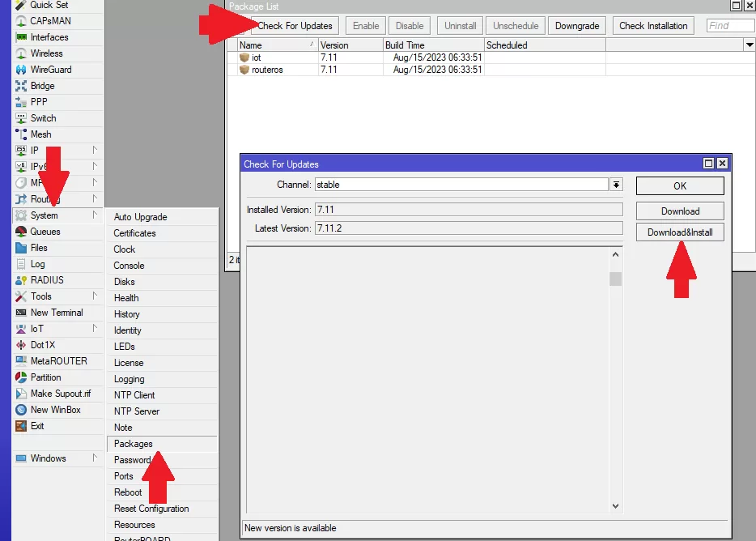Open the Package List column selector dropdown
Image resolution: width=756 pixels, height=541 pixels.
(750, 45)
